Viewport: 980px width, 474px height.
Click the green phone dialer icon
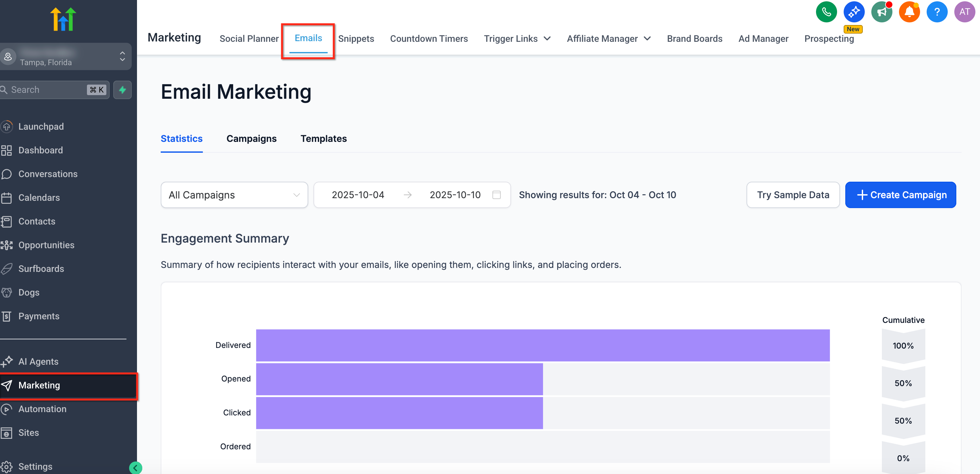[826, 12]
